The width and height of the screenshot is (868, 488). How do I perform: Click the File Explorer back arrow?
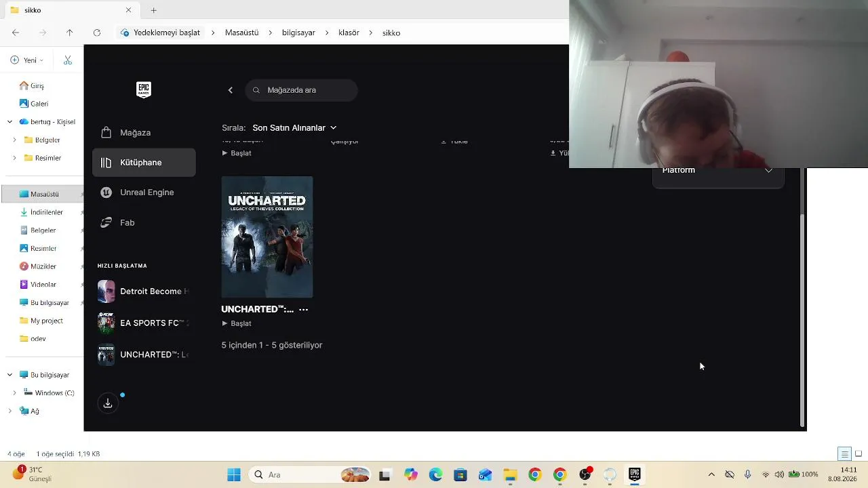[16, 33]
